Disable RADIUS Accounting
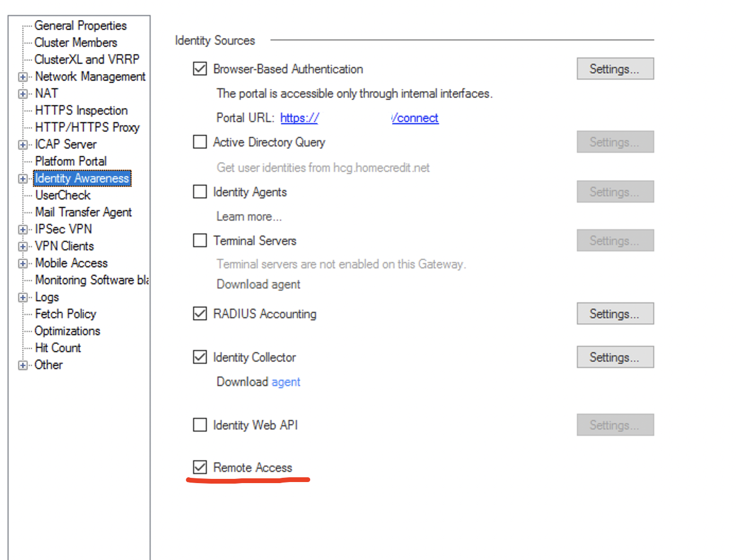The image size is (736, 560). [x=199, y=313]
